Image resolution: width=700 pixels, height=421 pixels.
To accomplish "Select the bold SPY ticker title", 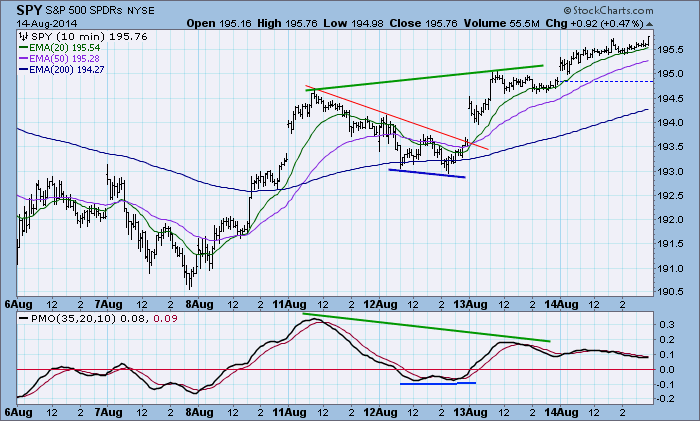I will [31, 10].
